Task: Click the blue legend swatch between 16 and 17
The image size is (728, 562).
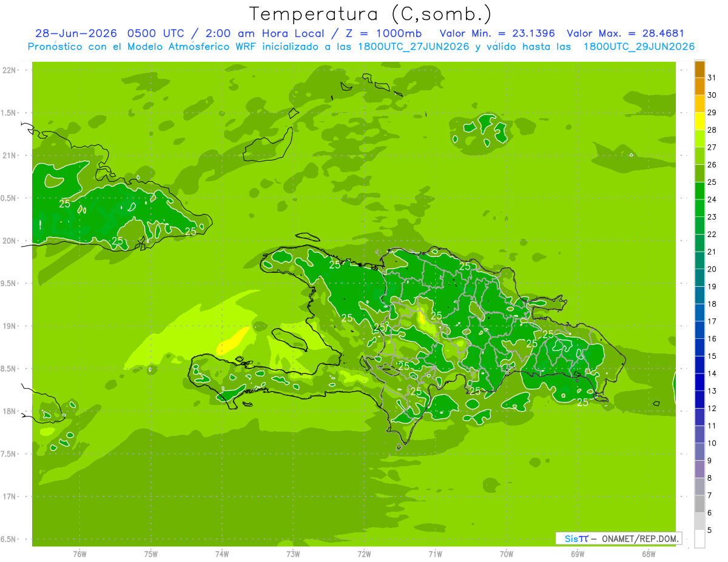Action: pos(699,330)
